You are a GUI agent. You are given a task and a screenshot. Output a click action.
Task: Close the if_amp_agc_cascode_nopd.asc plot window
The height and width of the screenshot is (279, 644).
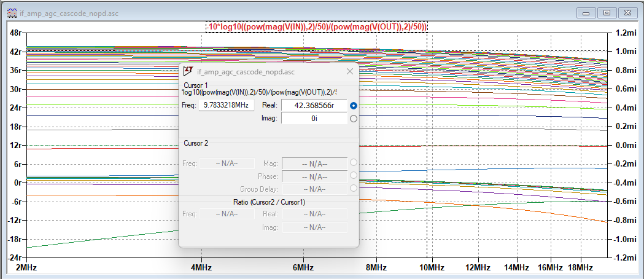627,13
